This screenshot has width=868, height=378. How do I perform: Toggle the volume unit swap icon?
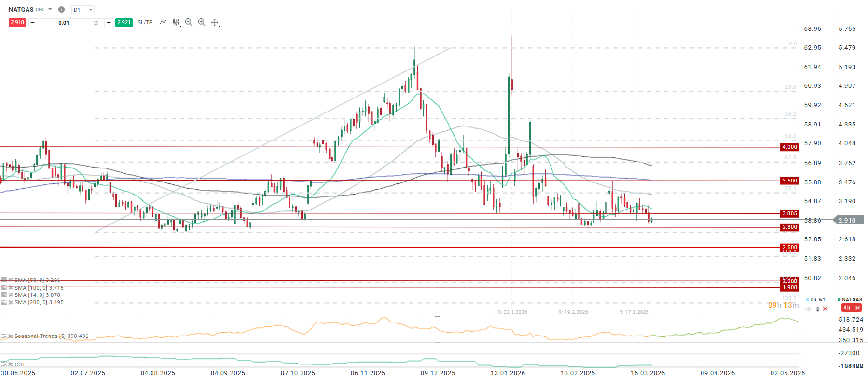coord(96,23)
